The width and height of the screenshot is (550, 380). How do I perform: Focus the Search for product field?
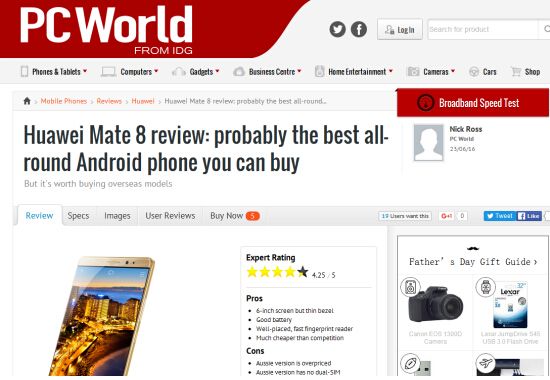click(483, 29)
